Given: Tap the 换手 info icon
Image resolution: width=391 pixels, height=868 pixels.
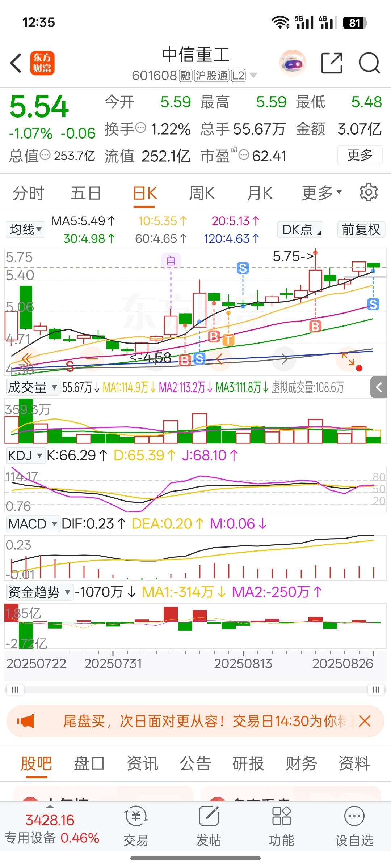Looking at the screenshot, I should coord(140,128).
